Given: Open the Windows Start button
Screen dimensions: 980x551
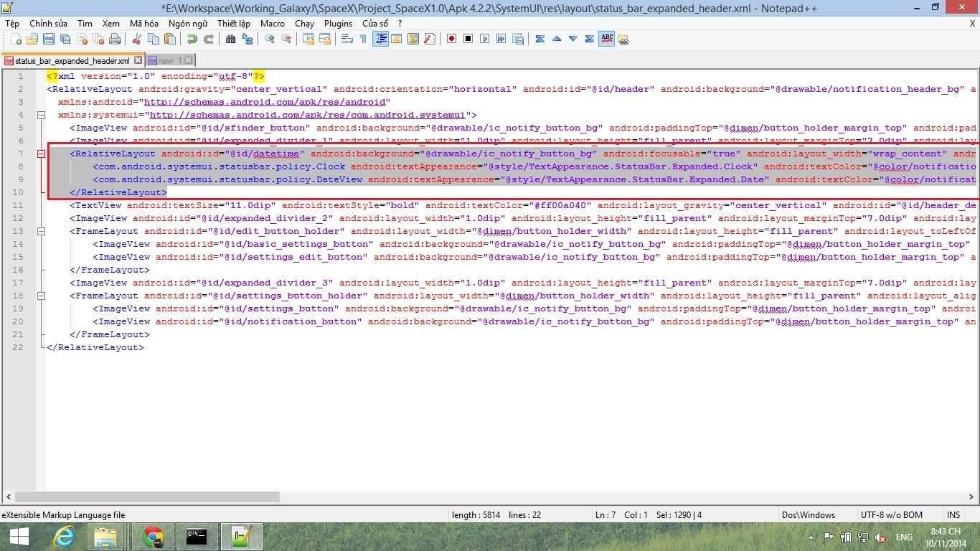Looking at the screenshot, I should coord(19,537).
